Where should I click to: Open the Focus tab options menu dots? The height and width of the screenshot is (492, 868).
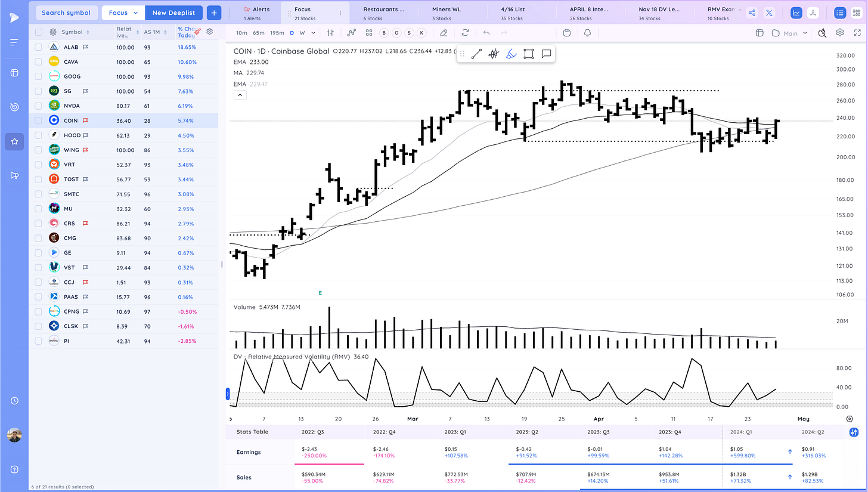pos(340,13)
